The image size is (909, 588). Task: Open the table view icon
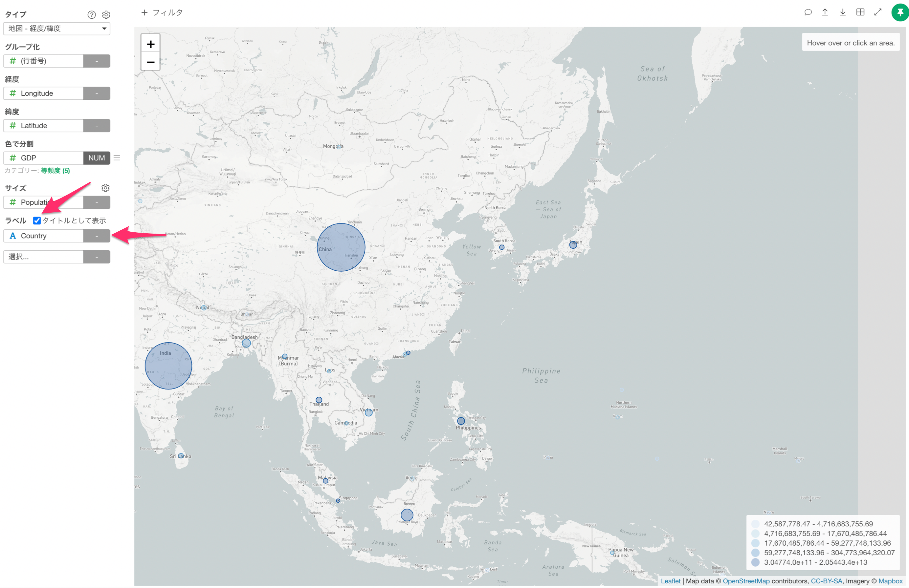860,12
